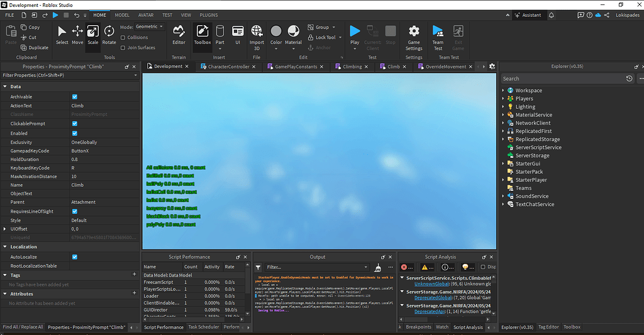Expand the UIOffset property
The height and width of the screenshot is (335, 644).
click(x=5, y=229)
